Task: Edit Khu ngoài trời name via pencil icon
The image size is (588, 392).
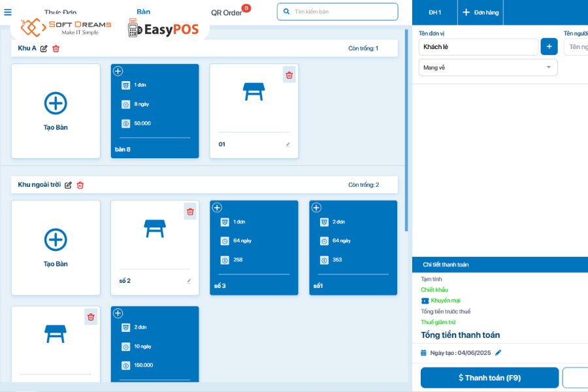Action: (68, 185)
